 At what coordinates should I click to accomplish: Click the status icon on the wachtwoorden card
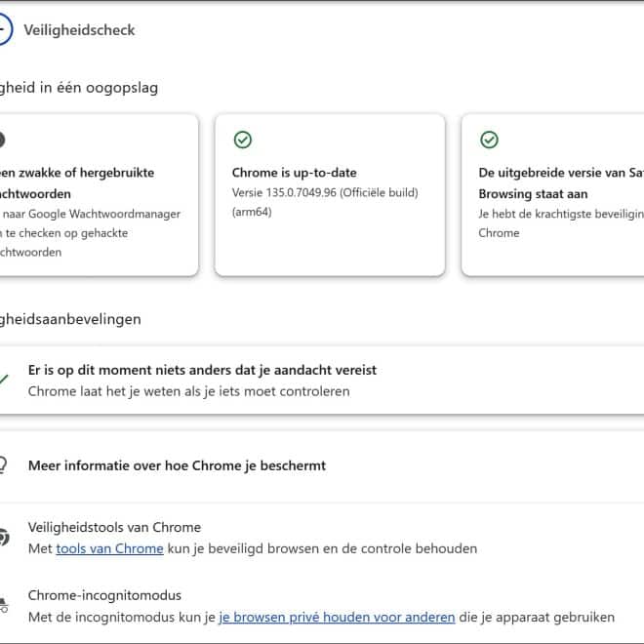2,140
